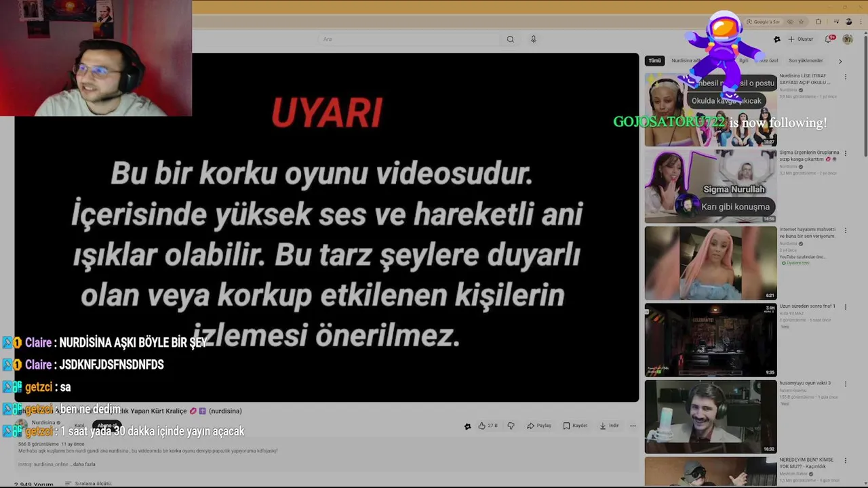Focus the YouTube Ara search field
Image resolution: width=868 pixels, height=488 pixels.
[x=409, y=39]
